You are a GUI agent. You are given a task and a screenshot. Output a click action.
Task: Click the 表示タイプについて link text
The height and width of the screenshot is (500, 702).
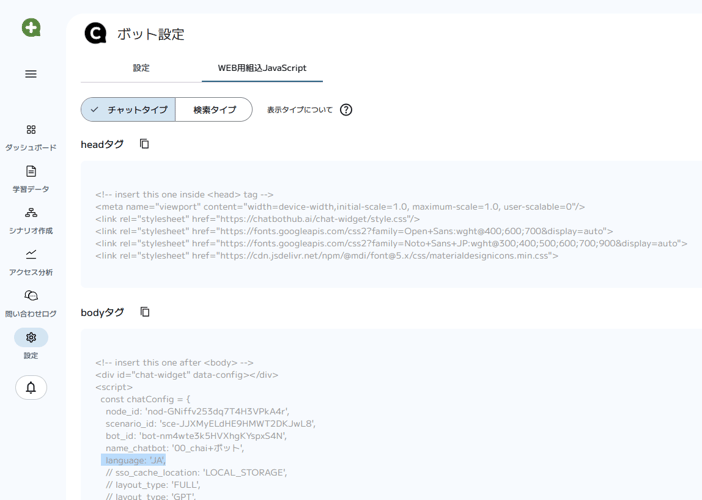300,110
